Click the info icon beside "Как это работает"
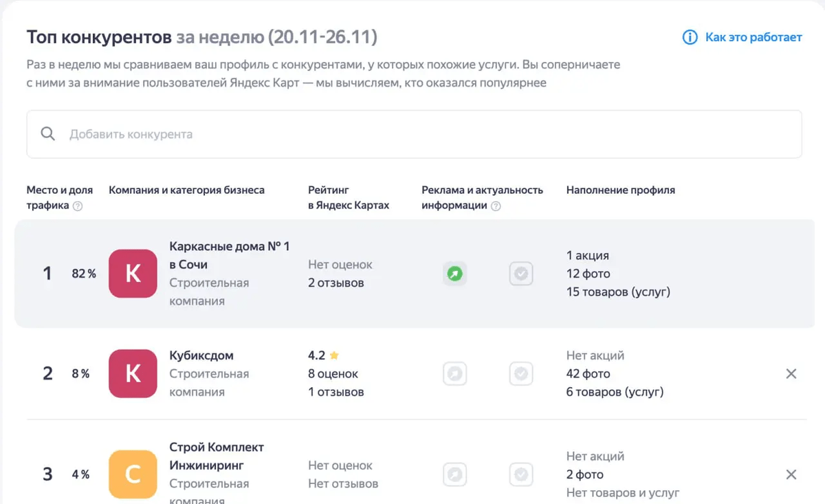Image resolution: width=825 pixels, height=504 pixels. tap(690, 37)
